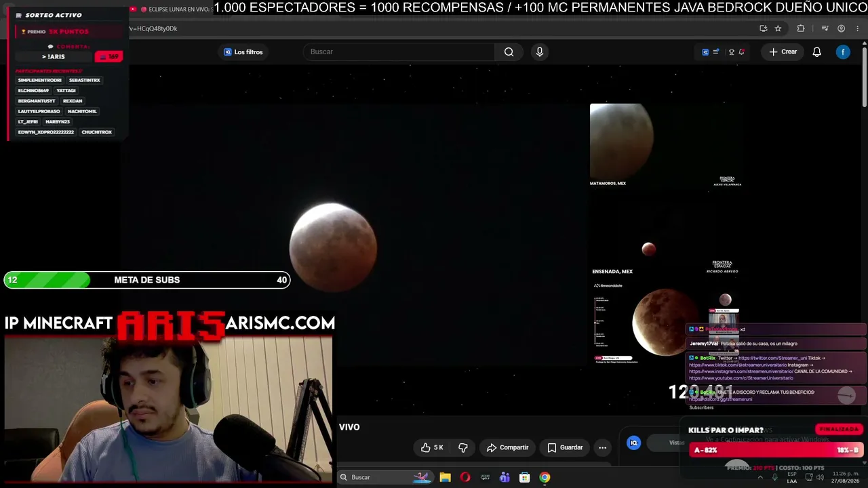
Task: Open Chrome profile icon
Action: pos(841,28)
